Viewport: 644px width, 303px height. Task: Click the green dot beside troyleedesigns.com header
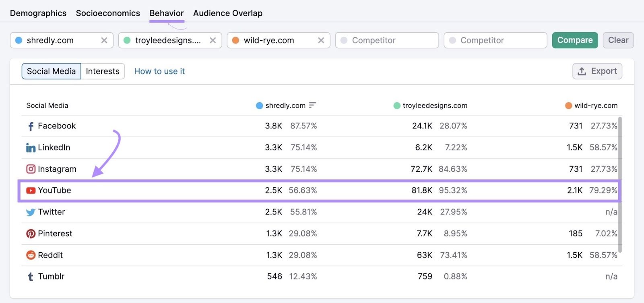[397, 105]
